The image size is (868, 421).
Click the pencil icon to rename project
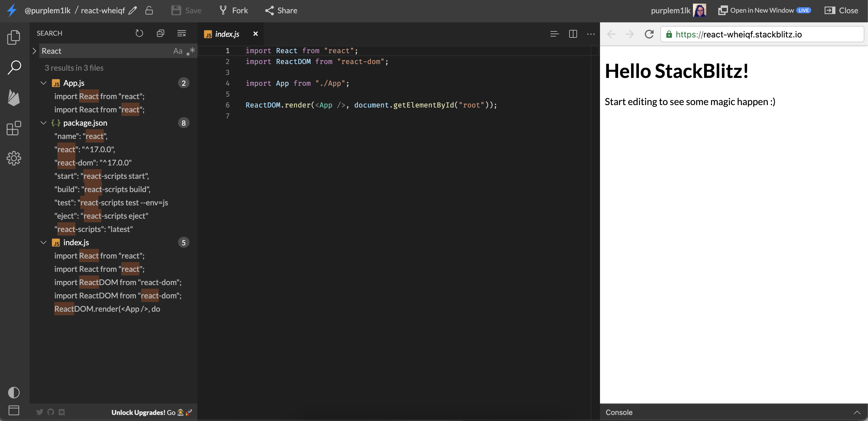click(x=133, y=11)
